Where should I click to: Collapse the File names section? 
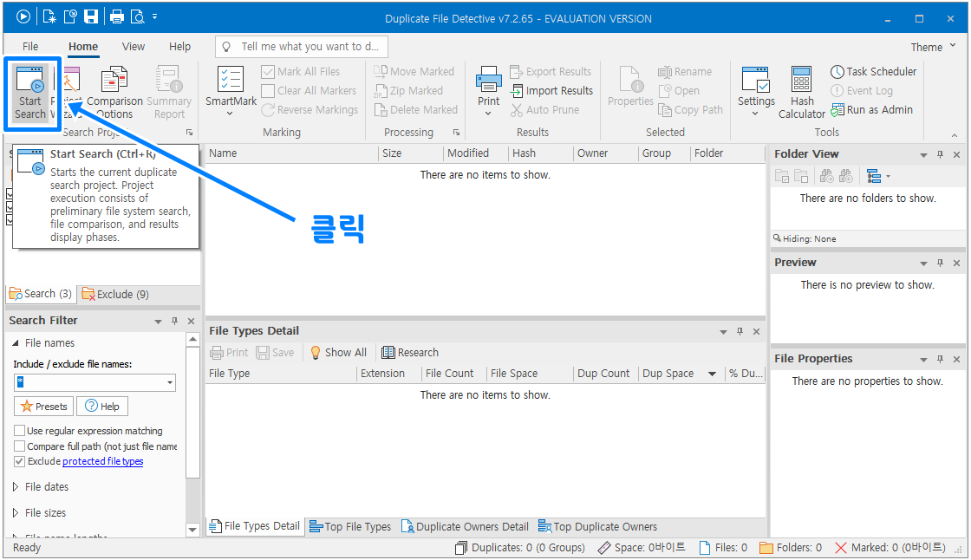(16, 343)
